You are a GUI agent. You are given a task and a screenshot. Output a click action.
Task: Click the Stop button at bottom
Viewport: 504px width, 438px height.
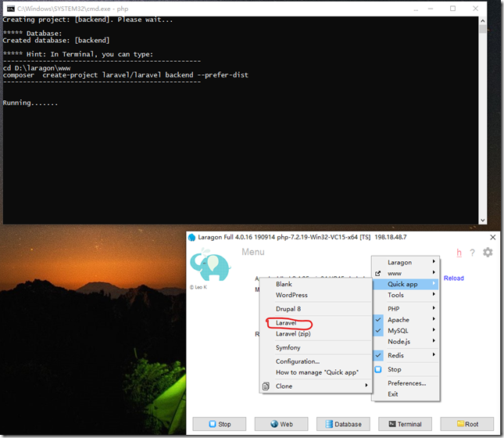click(220, 424)
